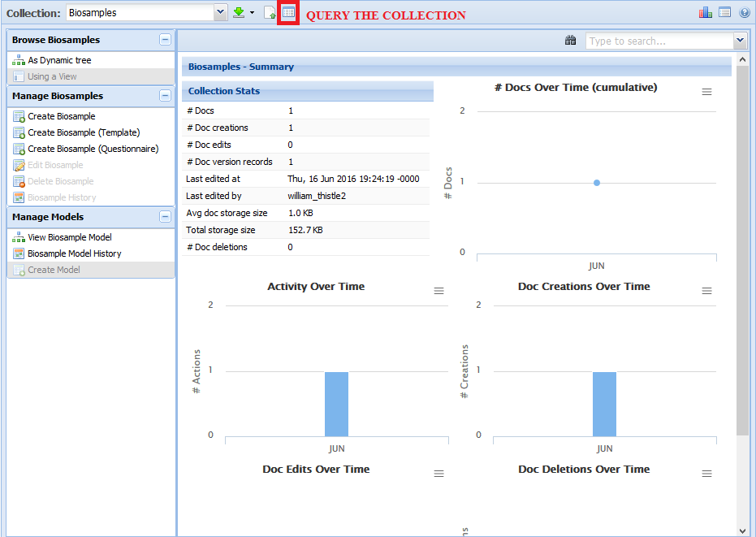
Task: Click in the Type to search field
Action: pyautogui.click(x=658, y=41)
